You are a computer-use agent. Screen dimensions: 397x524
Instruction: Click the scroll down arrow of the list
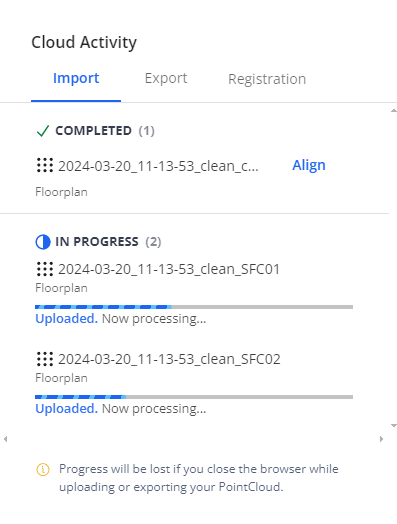pyautogui.click(x=394, y=426)
